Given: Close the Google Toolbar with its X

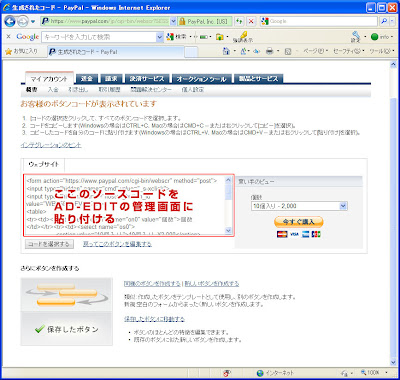Looking at the screenshot, I should click(x=9, y=36).
